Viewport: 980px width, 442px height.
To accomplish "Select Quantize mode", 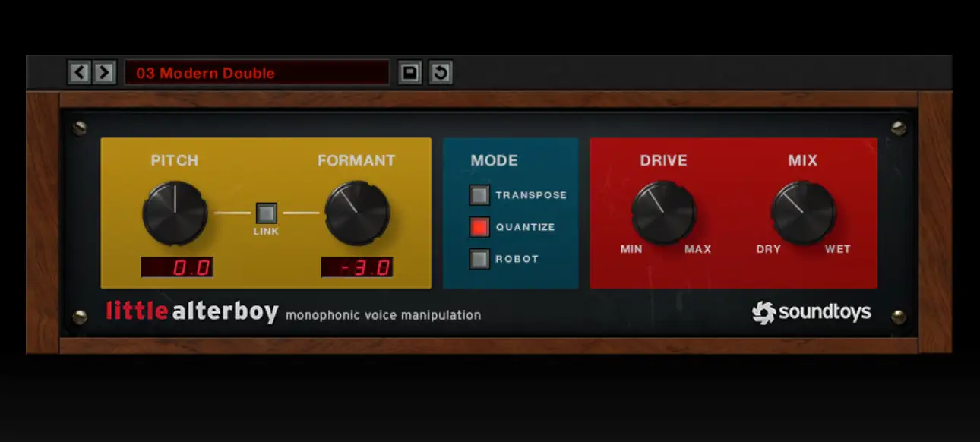I will point(479,227).
